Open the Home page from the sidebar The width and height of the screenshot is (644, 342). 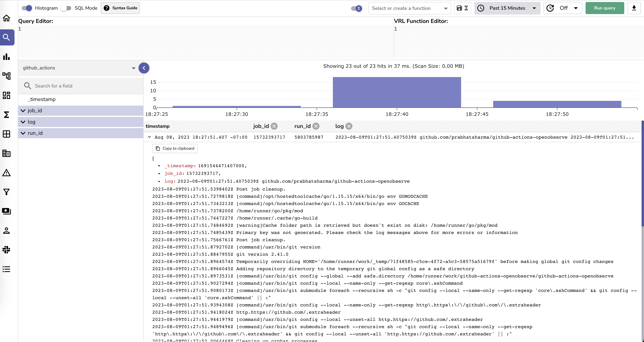point(6,18)
